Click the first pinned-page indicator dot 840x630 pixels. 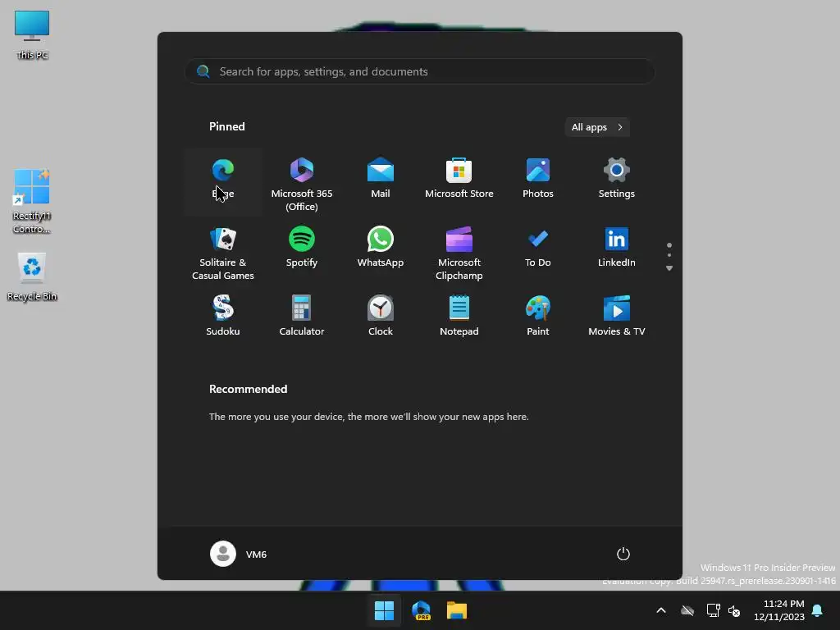pos(669,245)
